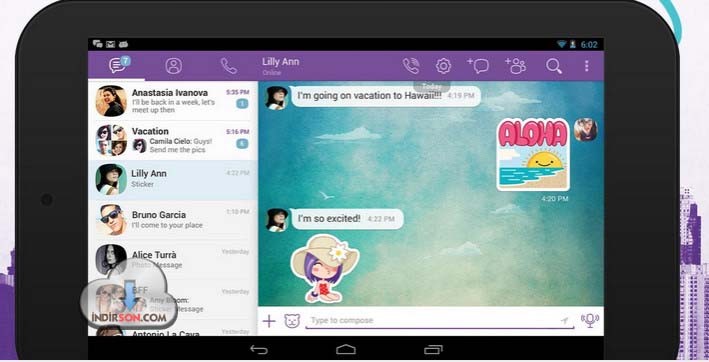Switch to the contacts tab

click(174, 66)
